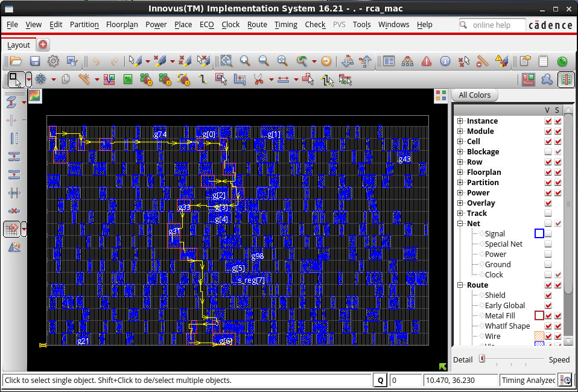Enable Blockage visibility checkbox
Image resolution: width=578 pixels, height=392 pixels.
coord(548,152)
